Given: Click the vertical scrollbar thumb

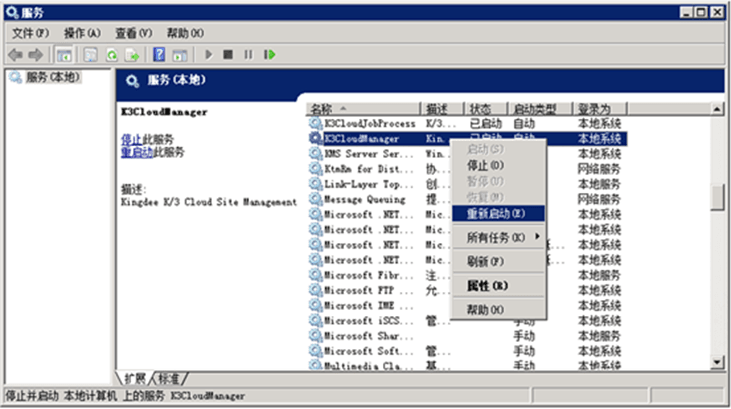Looking at the screenshot, I should pos(717,197).
